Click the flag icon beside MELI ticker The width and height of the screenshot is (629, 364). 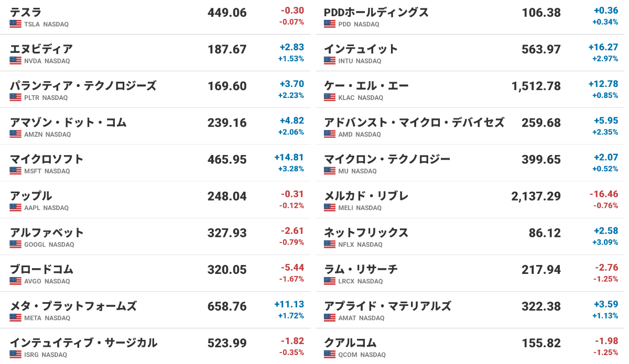tap(329, 207)
